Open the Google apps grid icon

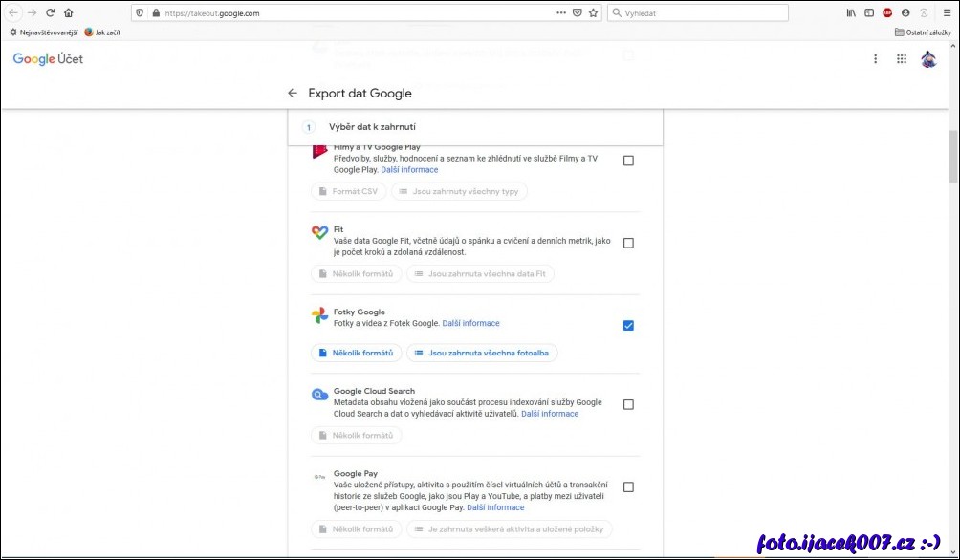901,59
